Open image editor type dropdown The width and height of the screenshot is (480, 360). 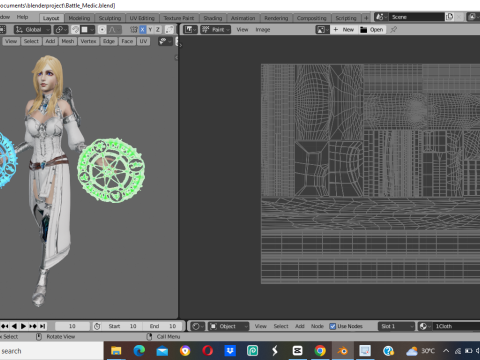click(x=190, y=30)
